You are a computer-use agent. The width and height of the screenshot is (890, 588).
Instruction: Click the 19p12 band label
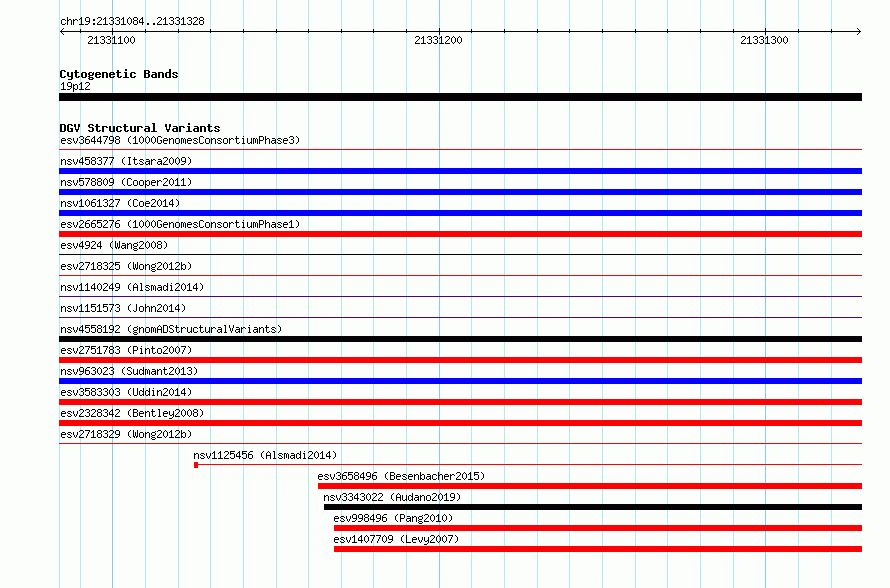75,86
